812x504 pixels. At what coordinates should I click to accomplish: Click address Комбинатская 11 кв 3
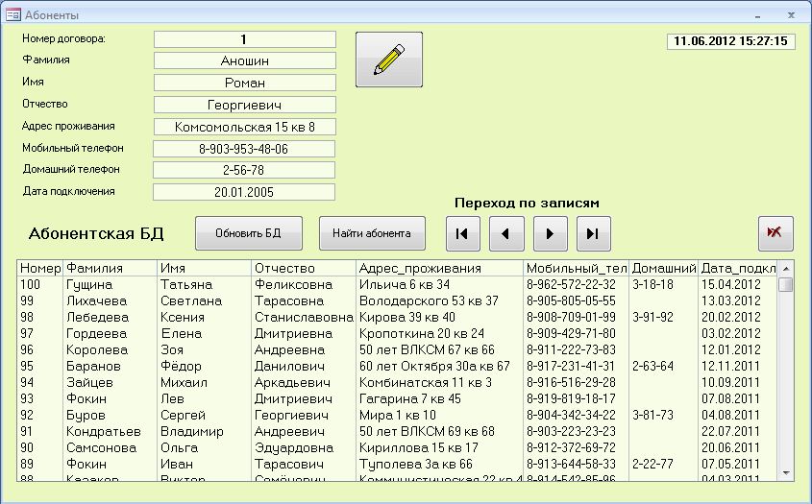pos(425,382)
